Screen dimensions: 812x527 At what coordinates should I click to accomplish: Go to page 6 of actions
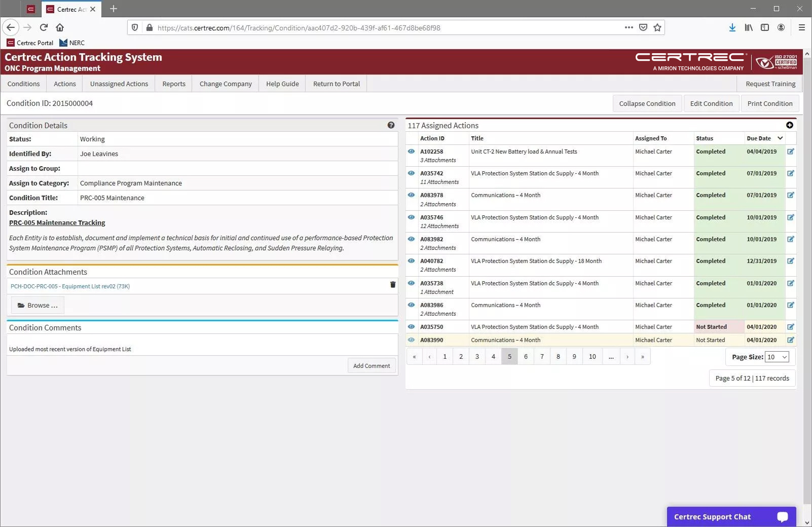(526, 357)
